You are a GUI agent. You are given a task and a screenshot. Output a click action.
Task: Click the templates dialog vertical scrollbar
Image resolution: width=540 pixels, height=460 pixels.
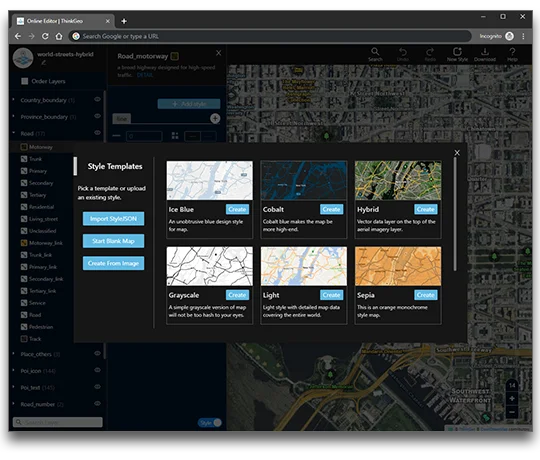[x=455, y=214]
